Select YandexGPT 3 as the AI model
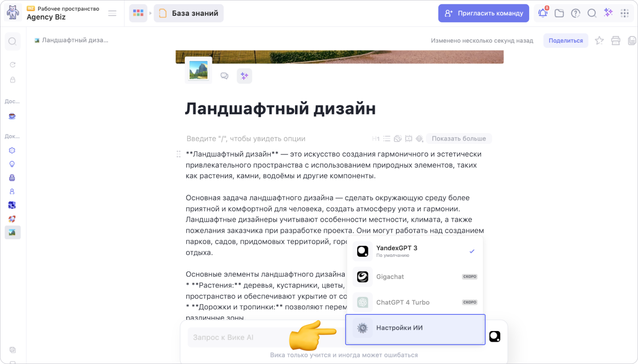This screenshot has height=364, width=638. click(414, 251)
